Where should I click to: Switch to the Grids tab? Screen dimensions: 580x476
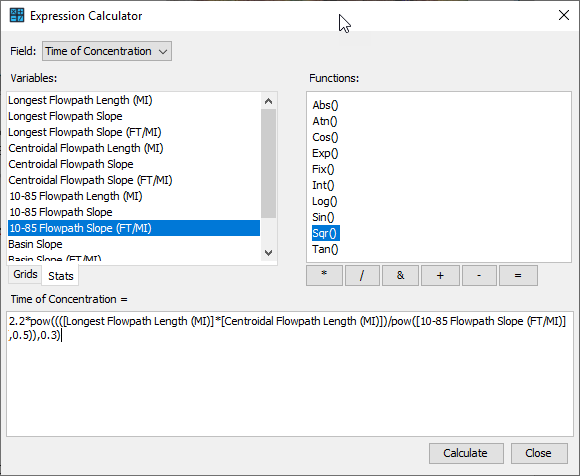(x=25, y=274)
